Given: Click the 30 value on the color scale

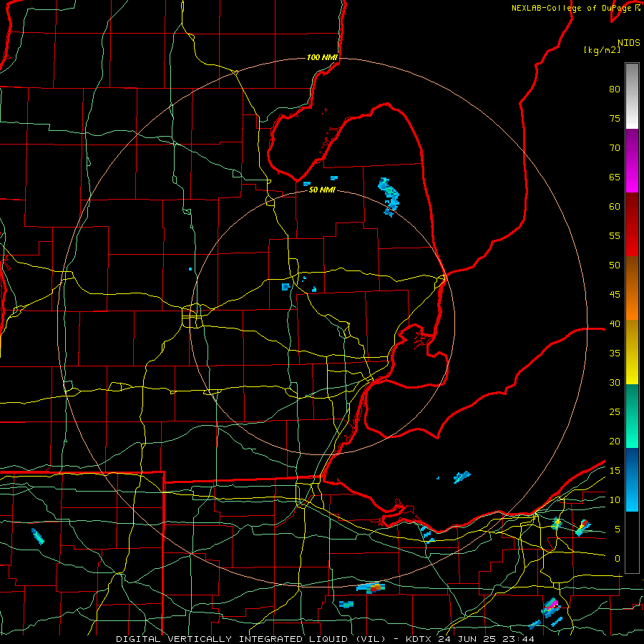Looking at the screenshot, I should tap(615, 382).
